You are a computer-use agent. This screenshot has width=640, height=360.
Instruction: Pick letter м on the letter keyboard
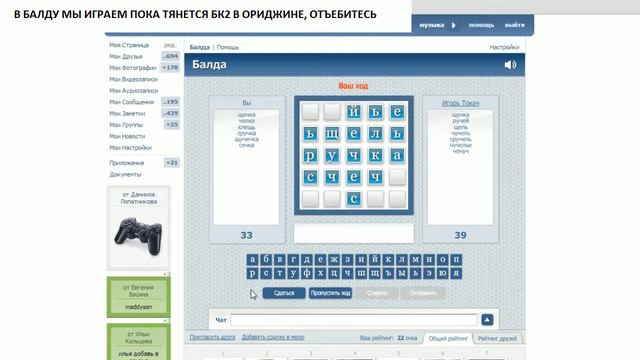coord(415,260)
